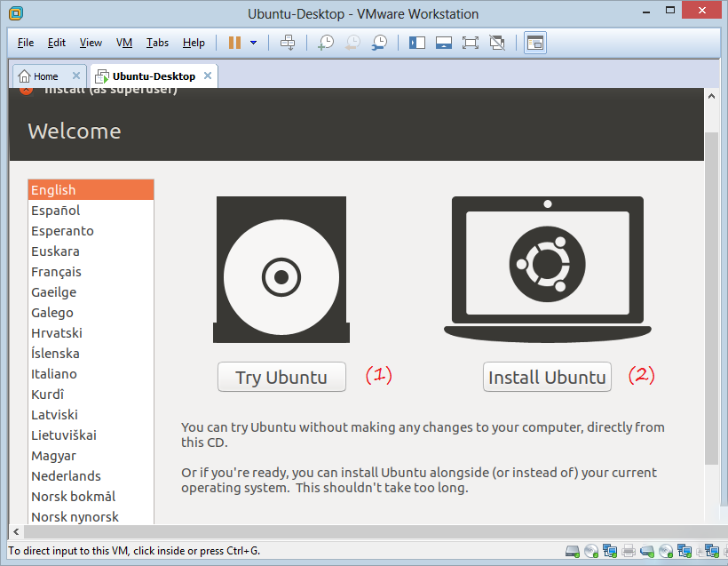Toggle Unity mode toolbar icon
Viewport: 728px width, 566px height.
tap(497, 43)
